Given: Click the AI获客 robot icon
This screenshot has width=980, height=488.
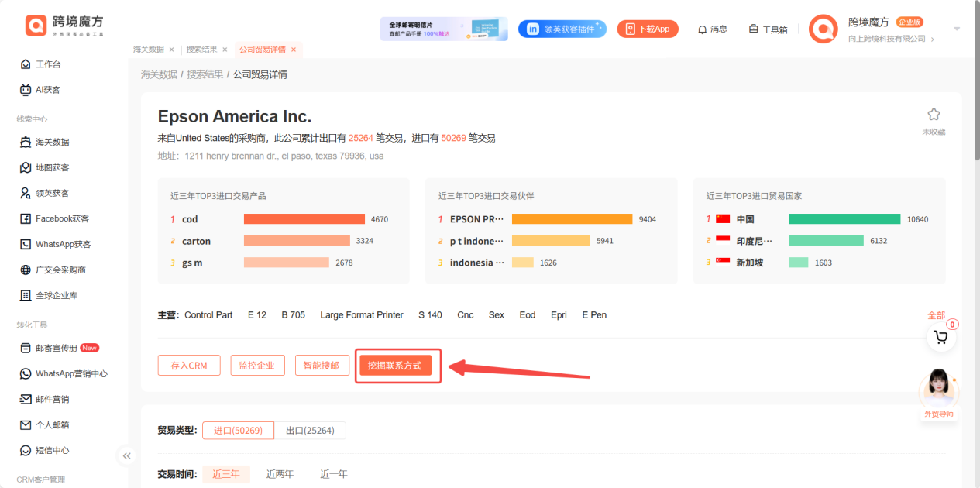Looking at the screenshot, I should click(x=26, y=90).
